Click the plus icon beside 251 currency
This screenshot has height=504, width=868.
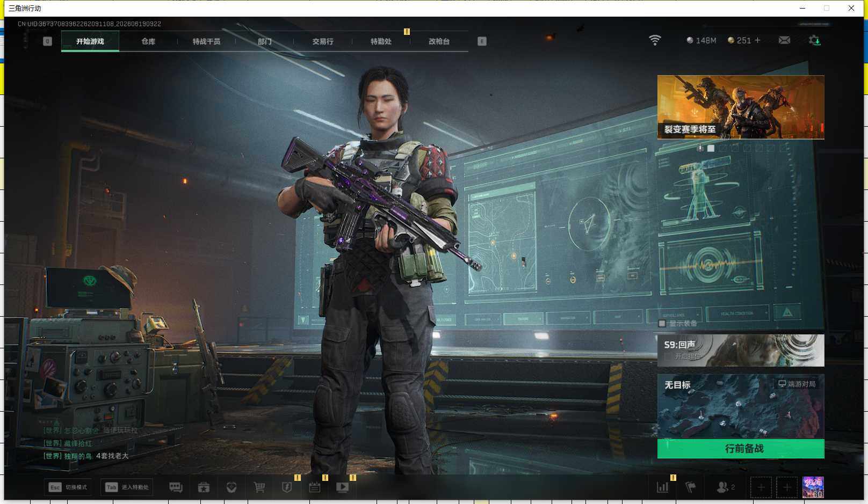pos(757,40)
